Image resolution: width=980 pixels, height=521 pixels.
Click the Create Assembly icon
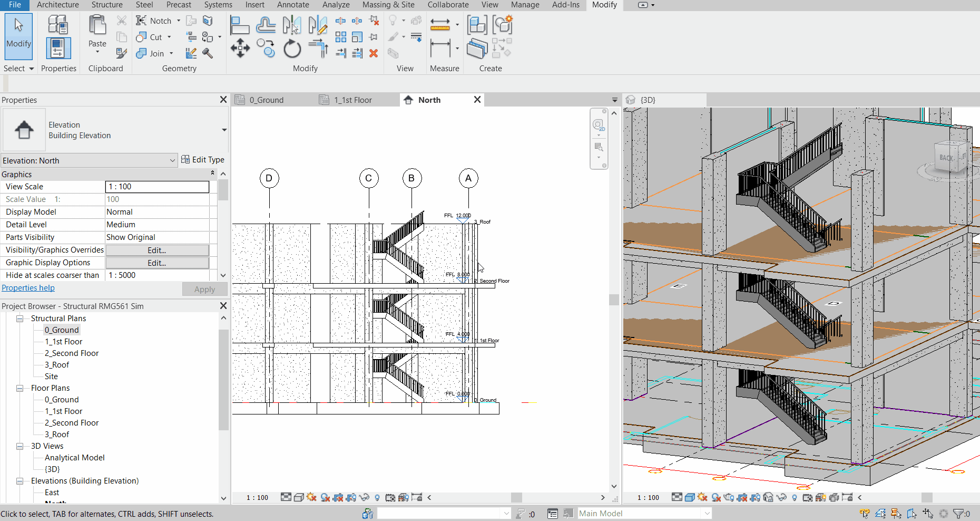click(x=477, y=25)
